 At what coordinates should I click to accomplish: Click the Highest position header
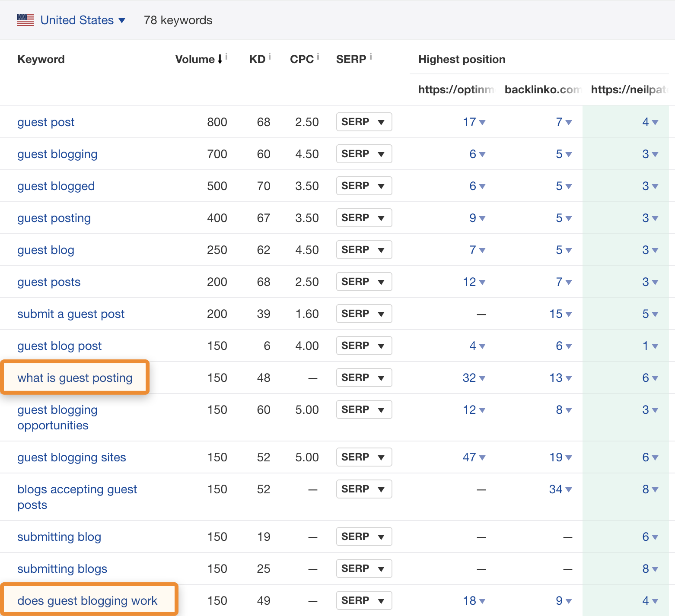[462, 59]
